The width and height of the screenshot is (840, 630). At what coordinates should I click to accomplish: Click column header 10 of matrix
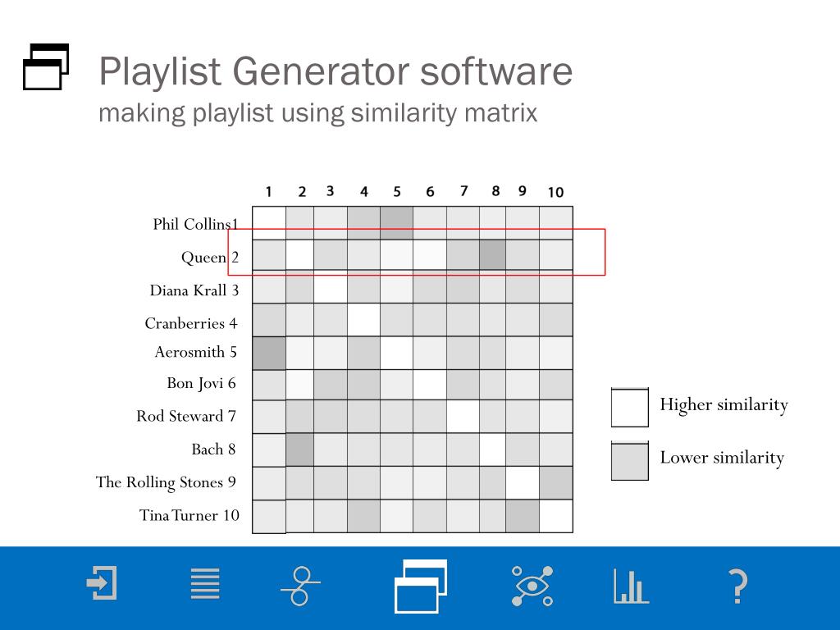point(555,192)
